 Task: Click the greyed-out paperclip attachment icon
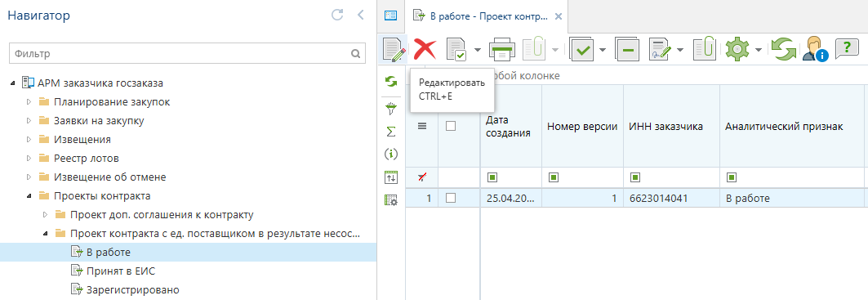pos(535,50)
